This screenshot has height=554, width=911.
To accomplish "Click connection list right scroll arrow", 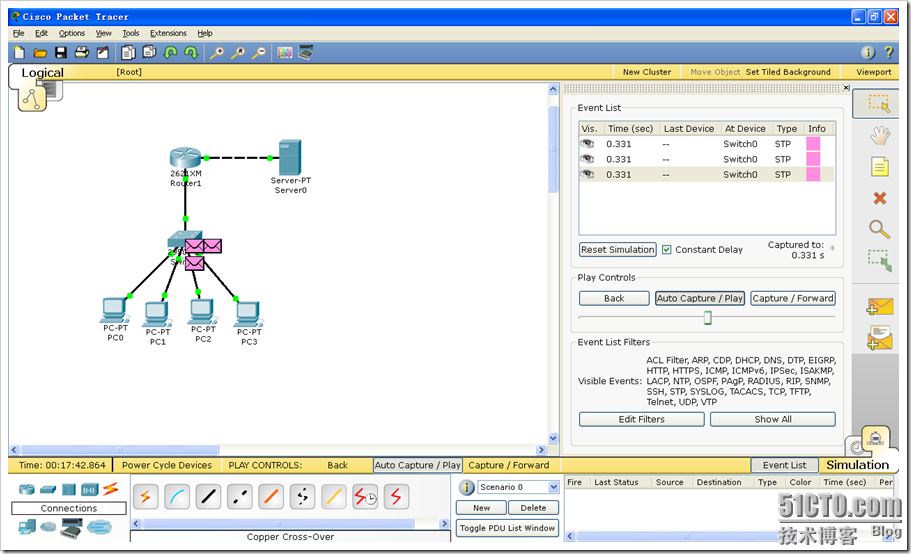I will [x=444, y=524].
